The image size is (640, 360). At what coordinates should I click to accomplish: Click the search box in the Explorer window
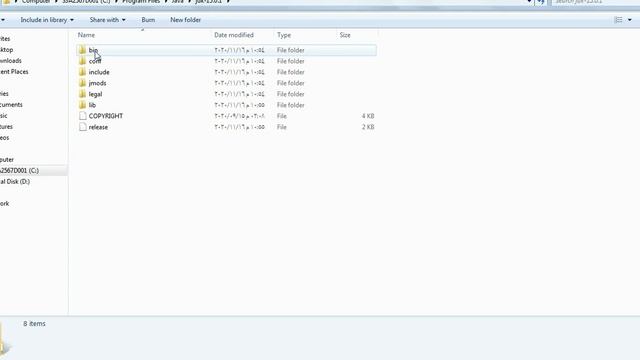(594, 2)
